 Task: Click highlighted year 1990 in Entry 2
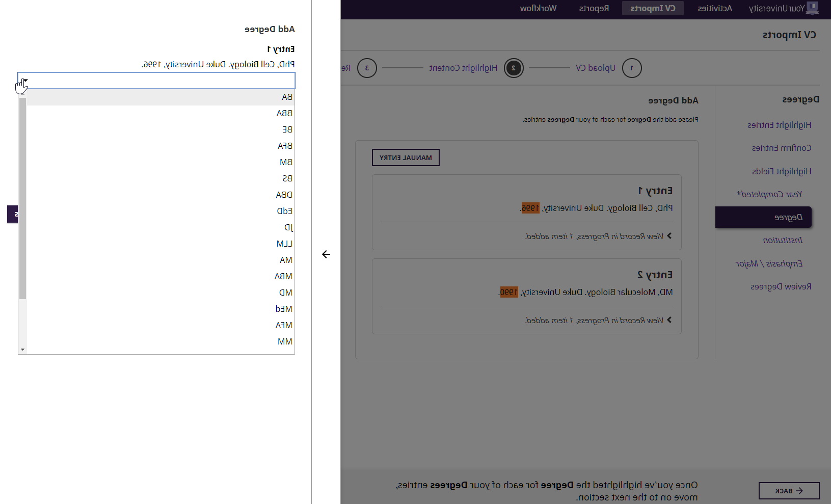click(x=508, y=292)
